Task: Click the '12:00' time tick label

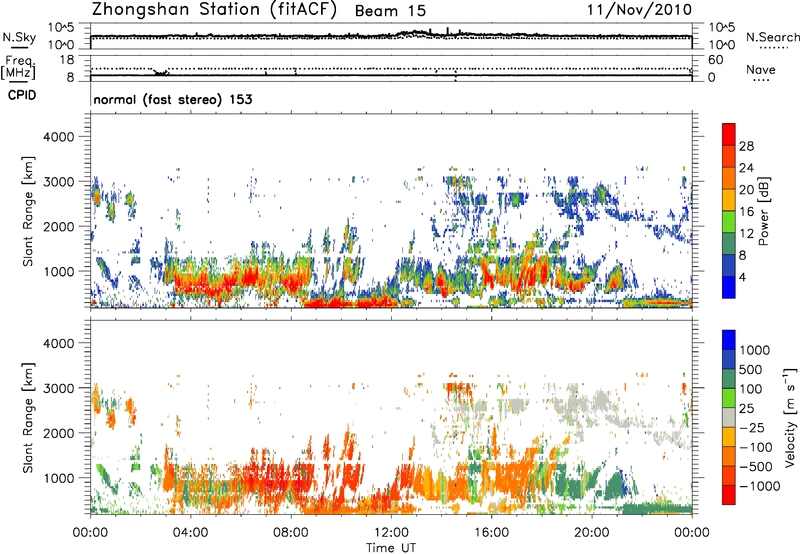Action: 391,533
